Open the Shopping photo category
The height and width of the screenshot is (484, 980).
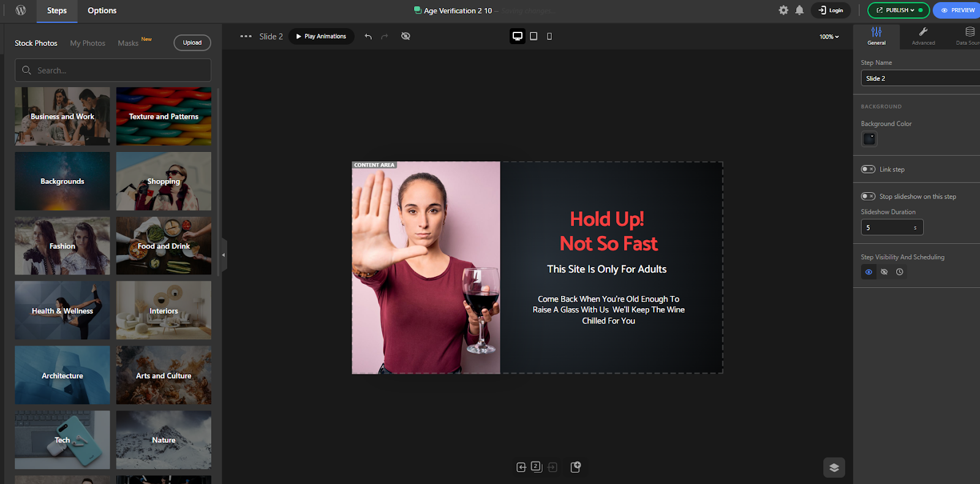(164, 181)
